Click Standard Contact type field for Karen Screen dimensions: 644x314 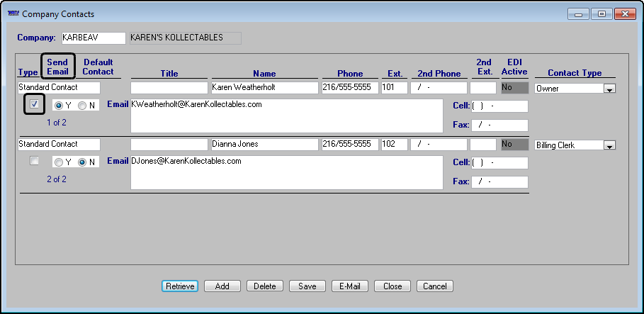59,88
